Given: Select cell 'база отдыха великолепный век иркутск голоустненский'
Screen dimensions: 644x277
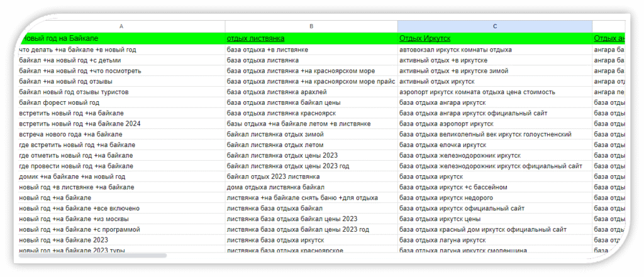Looking at the screenshot, I should click(494, 134).
